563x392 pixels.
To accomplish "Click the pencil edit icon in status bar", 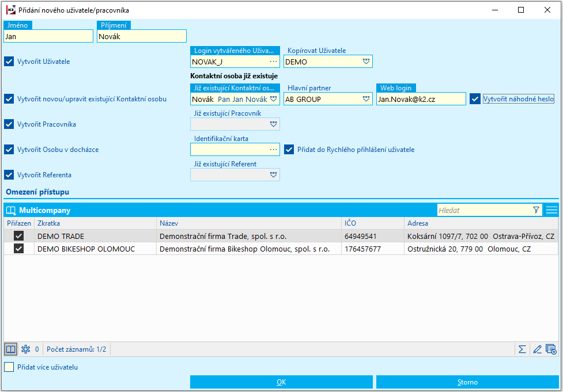I will 537,349.
